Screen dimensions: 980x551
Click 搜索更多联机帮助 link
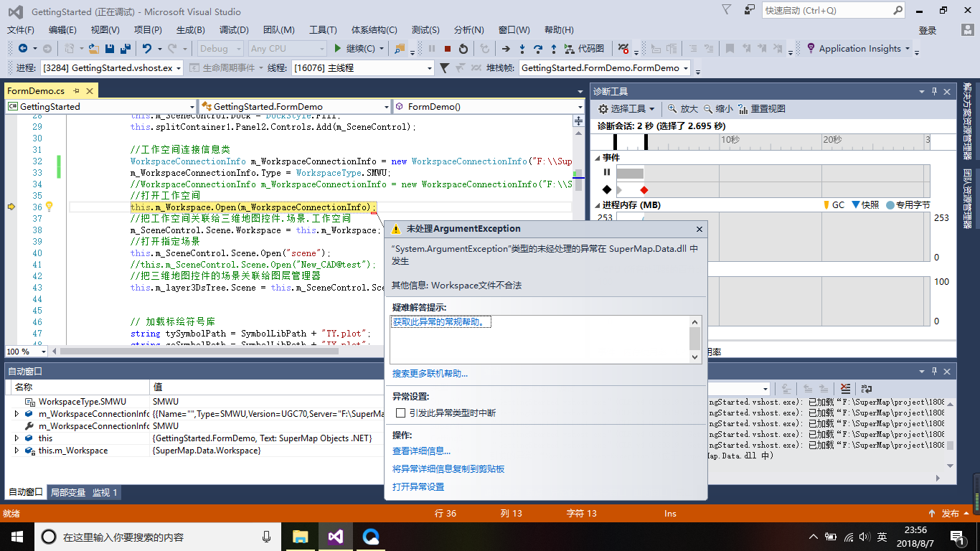(430, 374)
